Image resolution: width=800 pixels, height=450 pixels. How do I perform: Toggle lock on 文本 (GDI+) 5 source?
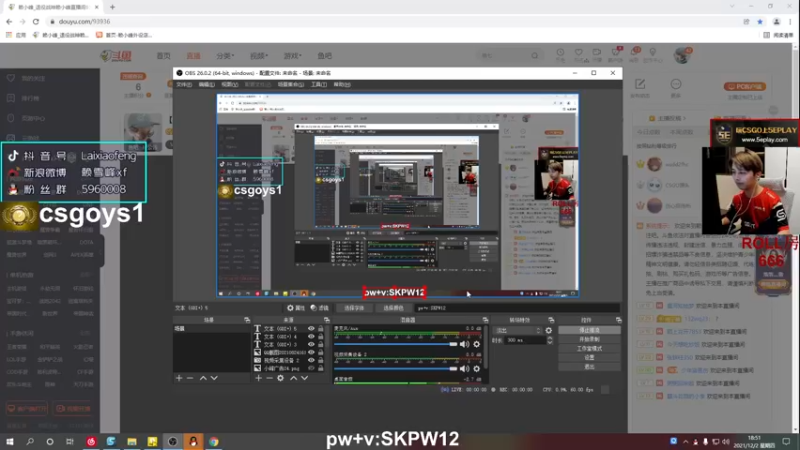click(x=320, y=329)
